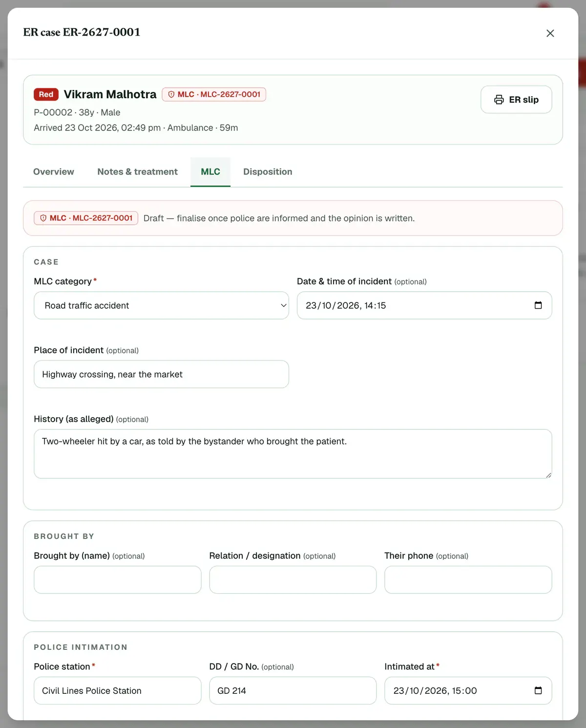Click the ER case ER-2627-0001 title

pos(82,32)
